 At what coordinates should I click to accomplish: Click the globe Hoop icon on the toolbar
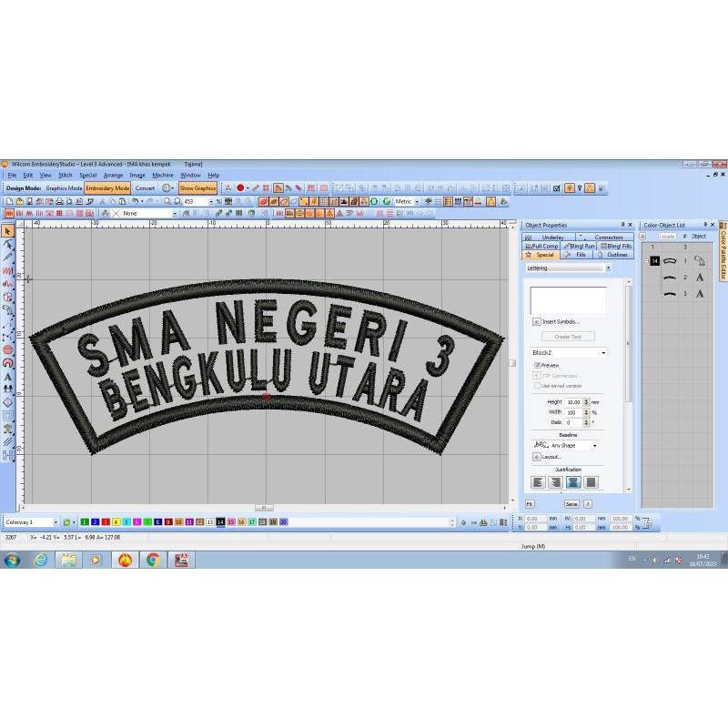coord(167,187)
